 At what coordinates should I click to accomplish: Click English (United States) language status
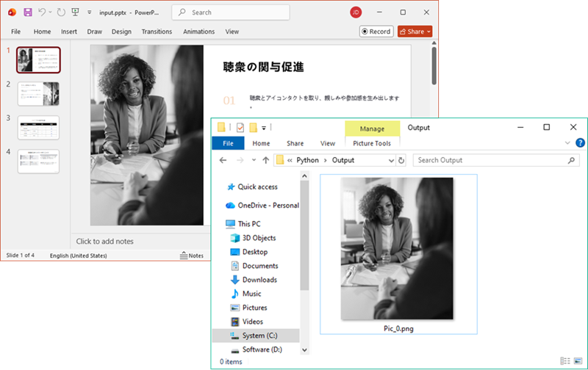tap(79, 255)
